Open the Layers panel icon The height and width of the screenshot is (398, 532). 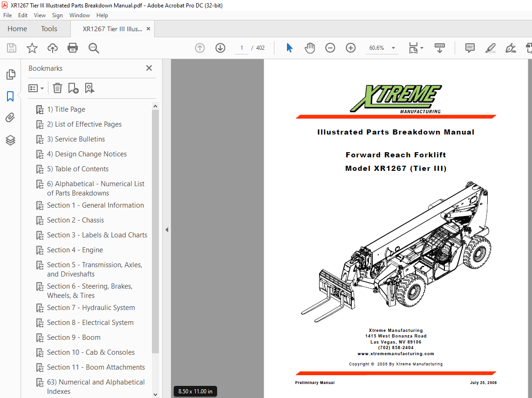coord(10,140)
